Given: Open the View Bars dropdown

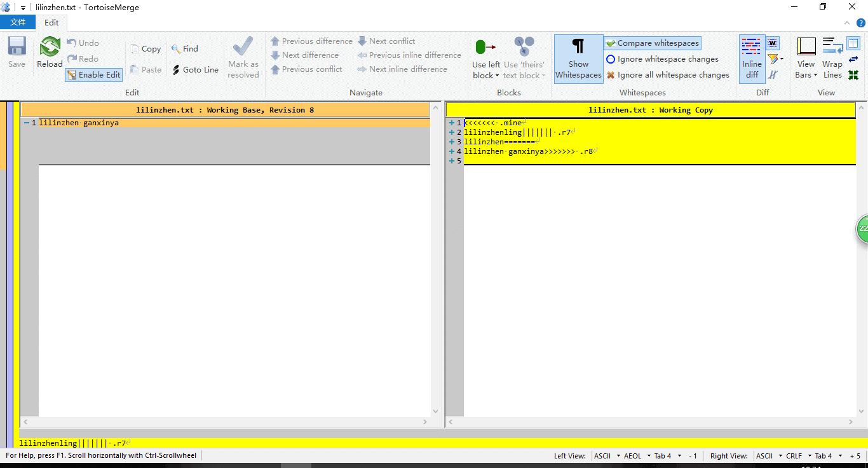Looking at the screenshot, I should 806,59.
